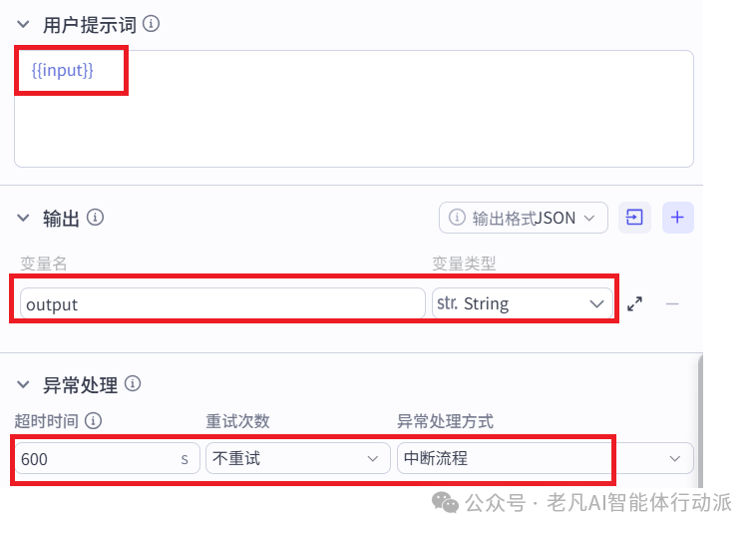The width and height of the screenshot is (756, 533).
Task: Click info icon beside 异常处理 heading
Action: [133, 384]
